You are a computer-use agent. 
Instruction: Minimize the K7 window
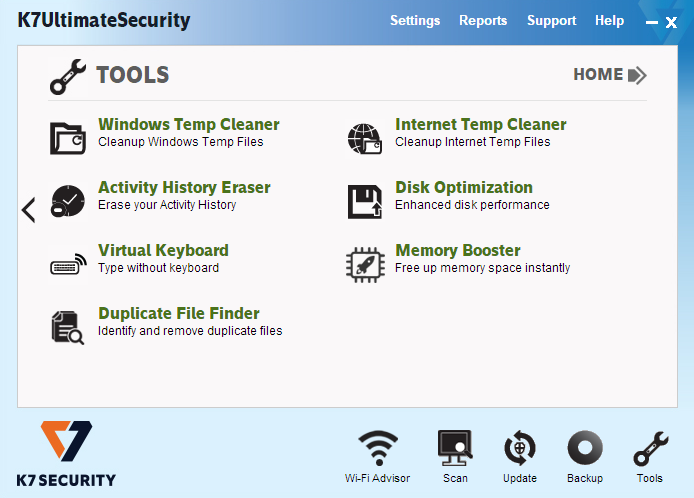pyautogui.click(x=652, y=22)
